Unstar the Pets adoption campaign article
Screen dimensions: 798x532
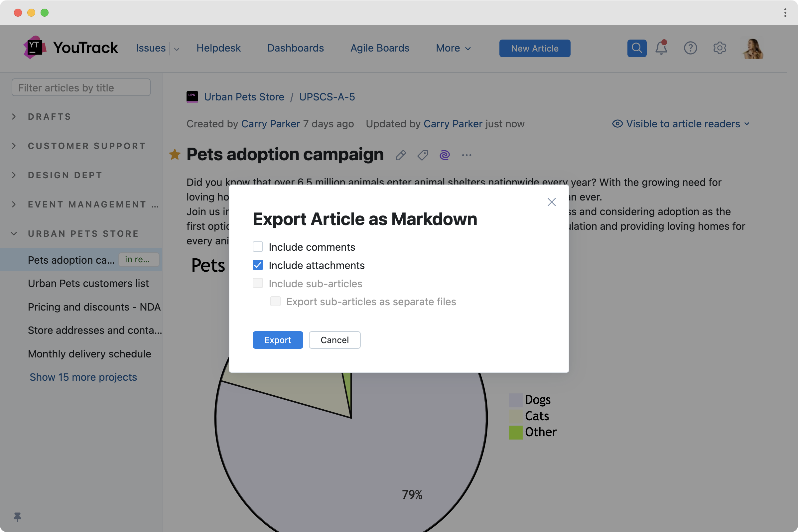175,155
